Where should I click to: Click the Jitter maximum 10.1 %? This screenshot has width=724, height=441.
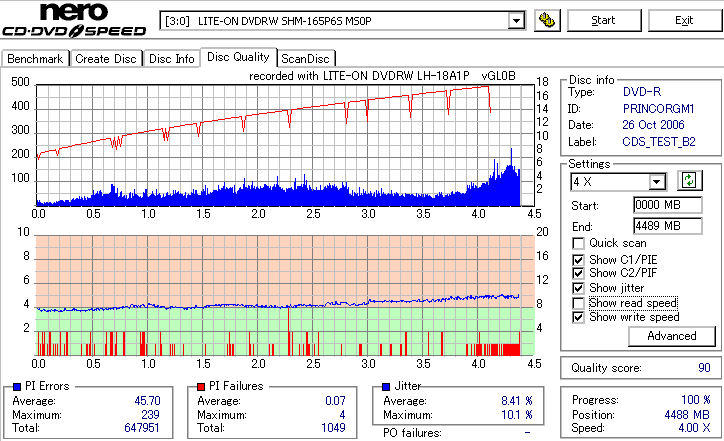pyautogui.click(x=517, y=415)
